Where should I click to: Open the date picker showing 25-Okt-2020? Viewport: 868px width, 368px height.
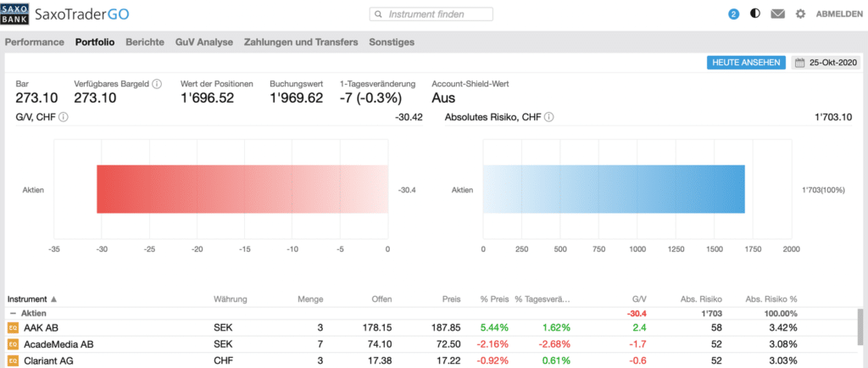(826, 63)
